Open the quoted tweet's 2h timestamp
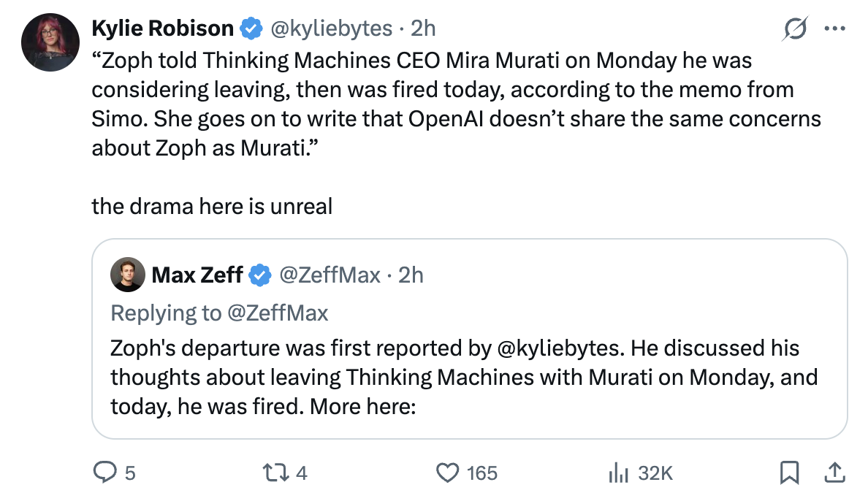Viewport: 868px width, 501px height. click(x=411, y=275)
